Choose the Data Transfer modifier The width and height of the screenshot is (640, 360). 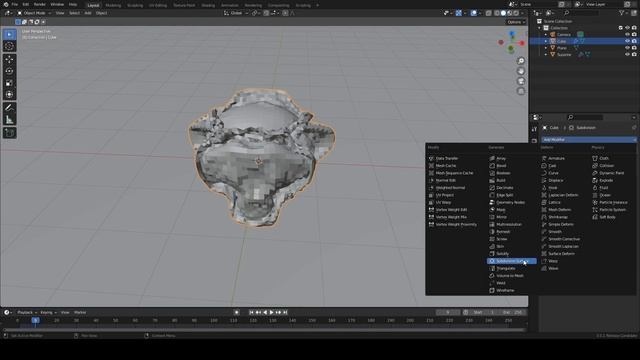point(444,158)
